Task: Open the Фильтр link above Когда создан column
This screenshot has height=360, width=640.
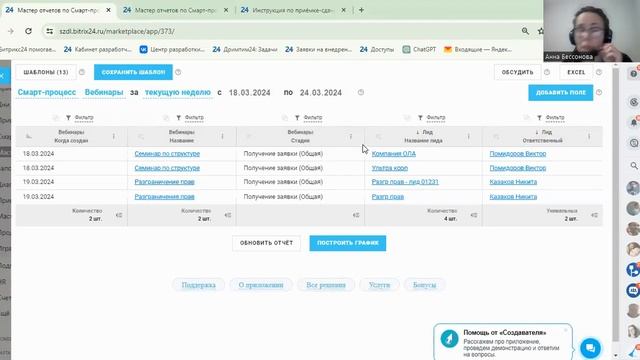Action: point(84,118)
